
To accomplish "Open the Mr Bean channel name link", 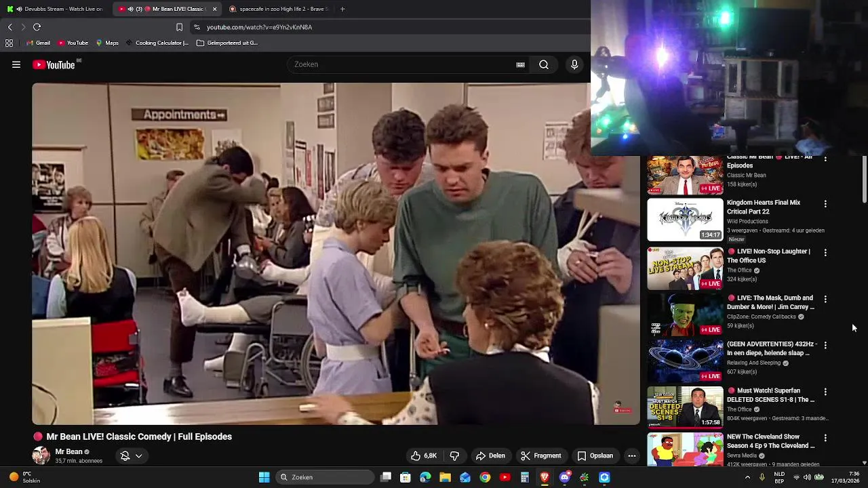I will [x=68, y=452].
